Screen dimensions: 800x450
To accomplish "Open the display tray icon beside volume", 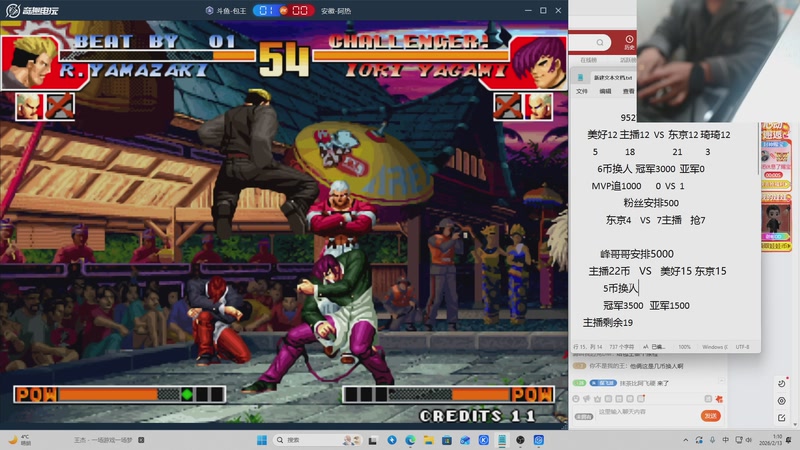I will [x=739, y=440].
